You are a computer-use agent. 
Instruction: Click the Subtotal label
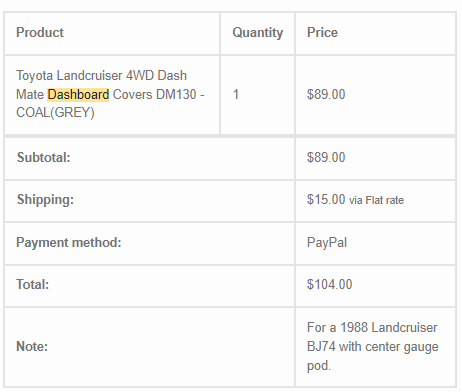click(44, 158)
